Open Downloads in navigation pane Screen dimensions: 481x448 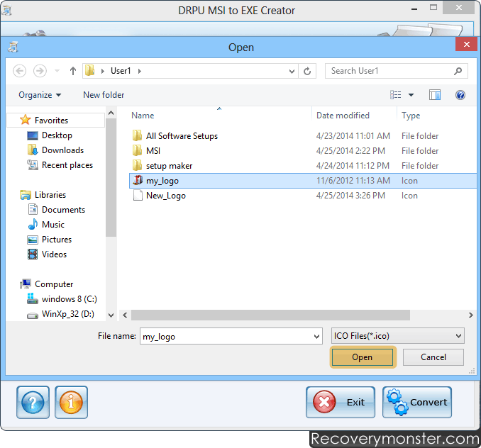click(x=62, y=150)
